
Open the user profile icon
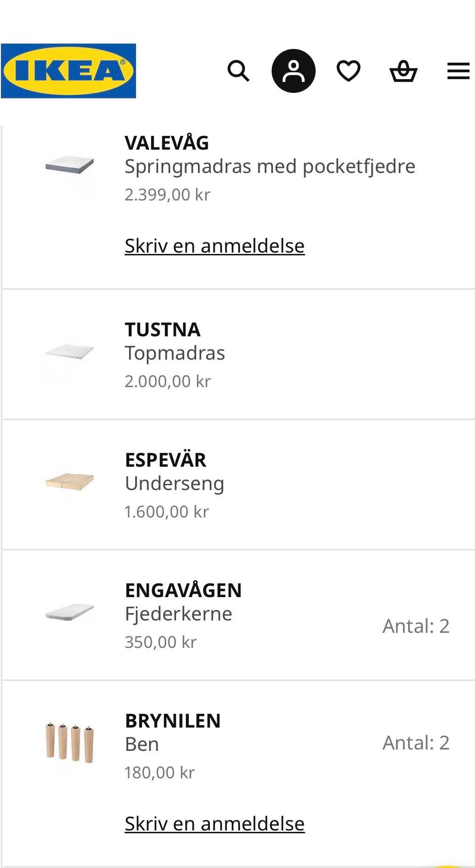(x=293, y=71)
